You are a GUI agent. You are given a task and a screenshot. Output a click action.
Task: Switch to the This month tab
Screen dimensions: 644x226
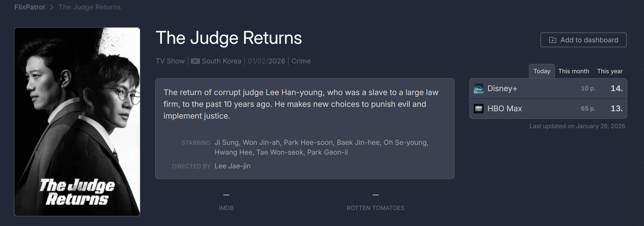coord(573,71)
